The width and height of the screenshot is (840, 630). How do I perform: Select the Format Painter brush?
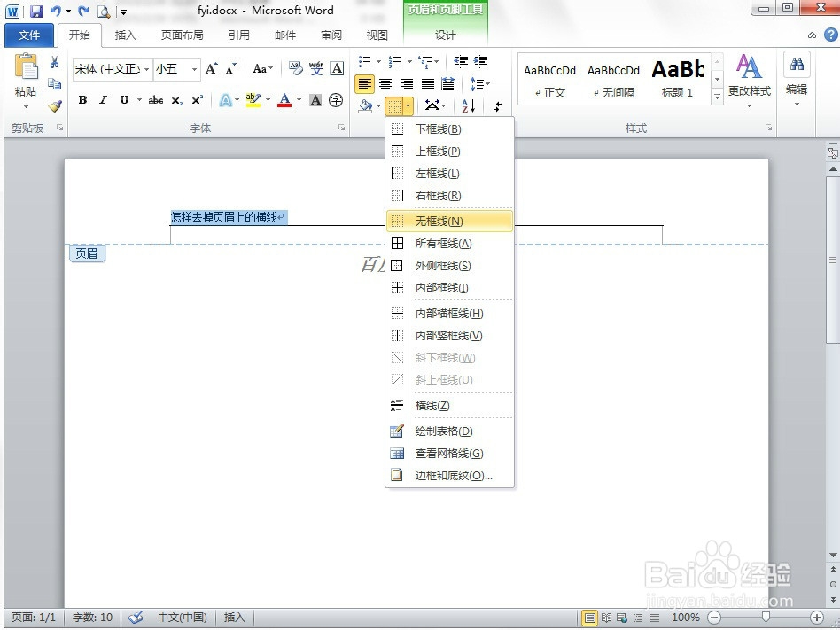(x=55, y=106)
